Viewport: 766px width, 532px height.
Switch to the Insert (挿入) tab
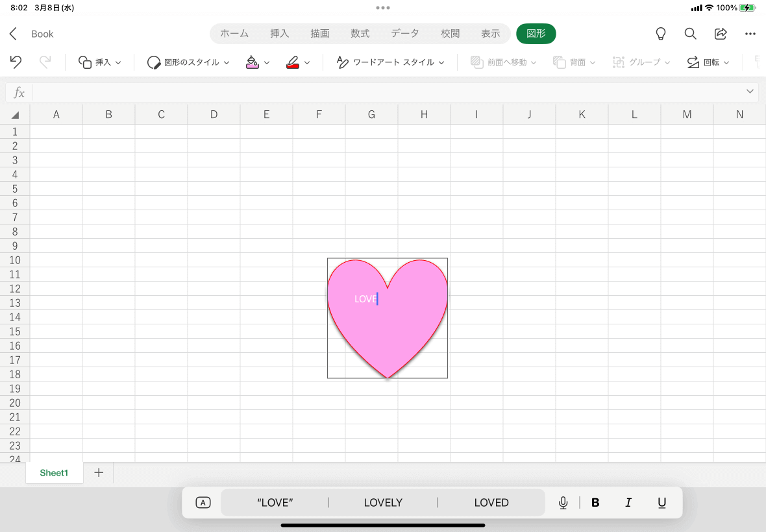[x=279, y=34]
